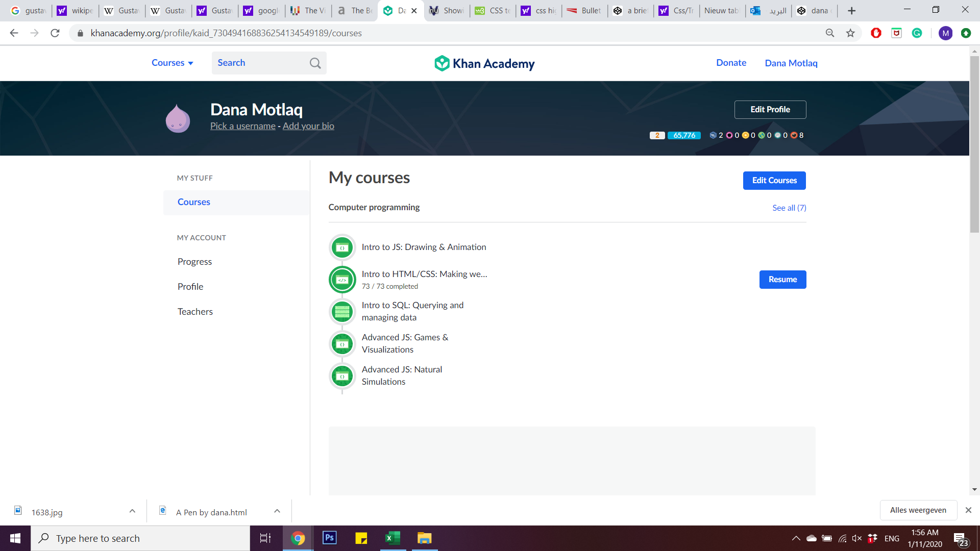Screen dimensions: 980x551
Task: Click Pick a username link
Action: point(243,126)
